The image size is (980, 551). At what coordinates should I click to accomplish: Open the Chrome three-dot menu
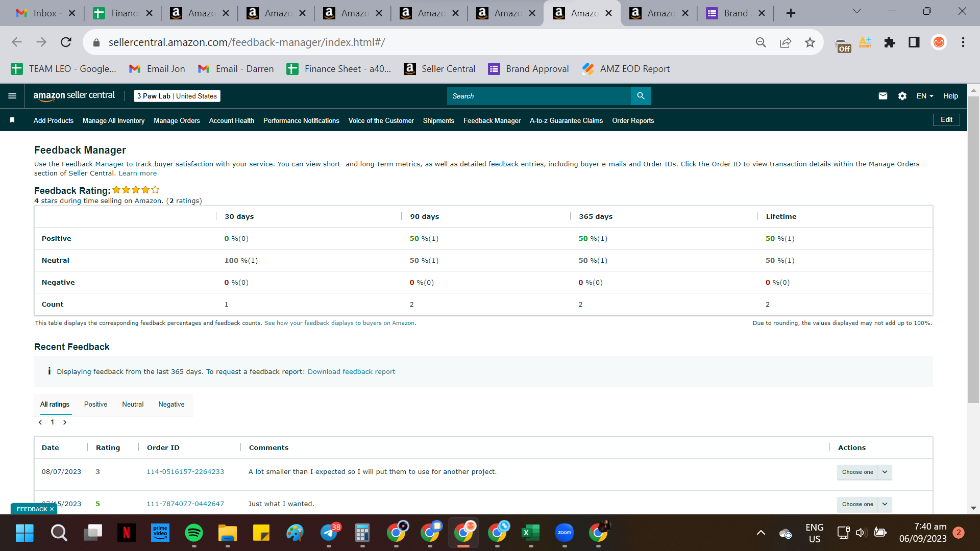pyautogui.click(x=963, y=42)
